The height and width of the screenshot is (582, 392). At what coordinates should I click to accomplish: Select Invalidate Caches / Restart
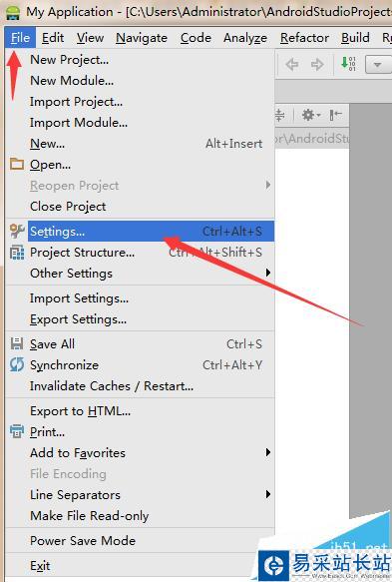(140, 386)
